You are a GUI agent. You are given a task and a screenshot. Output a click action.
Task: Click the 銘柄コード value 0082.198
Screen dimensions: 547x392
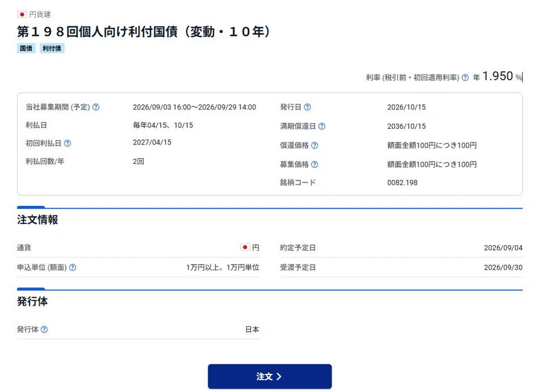[402, 183]
